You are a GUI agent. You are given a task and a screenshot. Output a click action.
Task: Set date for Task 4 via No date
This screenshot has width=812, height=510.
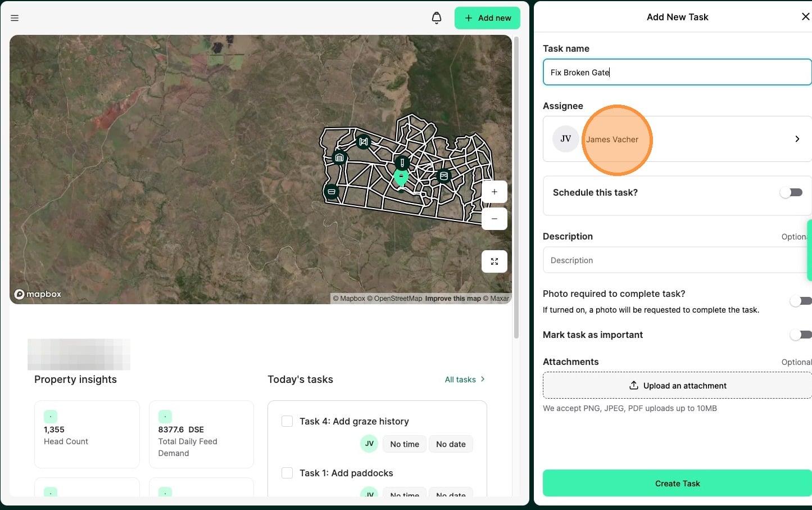coord(451,444)
